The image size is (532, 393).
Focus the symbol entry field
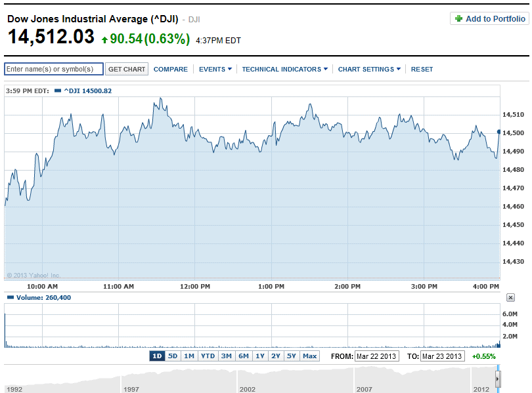[54, 69]
